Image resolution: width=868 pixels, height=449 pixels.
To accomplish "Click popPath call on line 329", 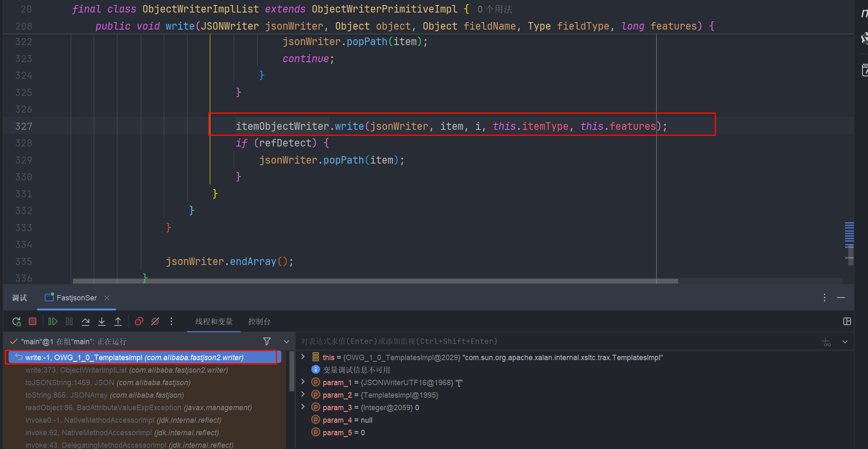I will click(344, 160).
